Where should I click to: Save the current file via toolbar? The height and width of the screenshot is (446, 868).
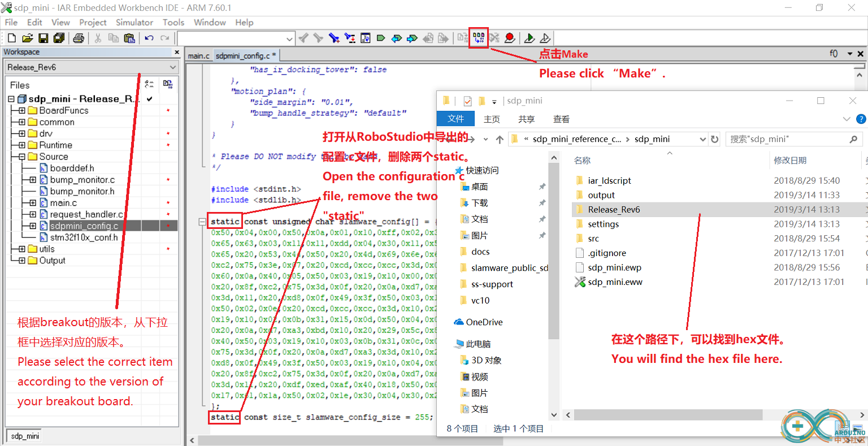pos(43,38)
